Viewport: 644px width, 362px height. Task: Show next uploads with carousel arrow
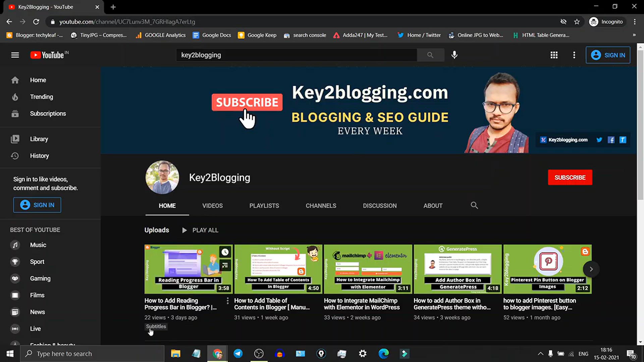coord(591,269)
